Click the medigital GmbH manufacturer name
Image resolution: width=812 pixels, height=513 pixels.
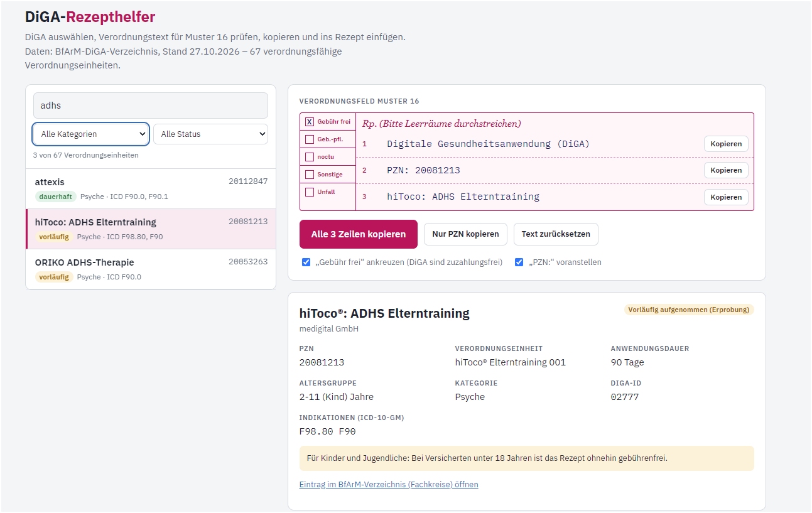[329, 329]
